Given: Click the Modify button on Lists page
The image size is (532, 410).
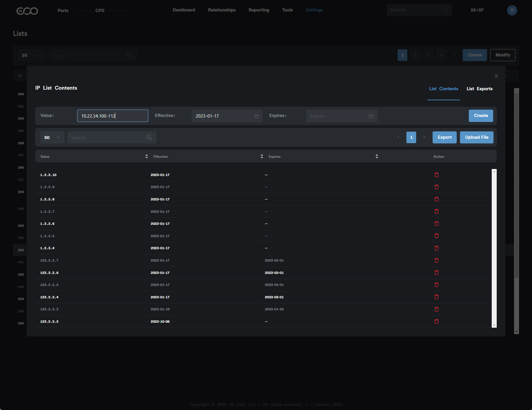Looking at the screenshot, I should [x=503, y=55].
